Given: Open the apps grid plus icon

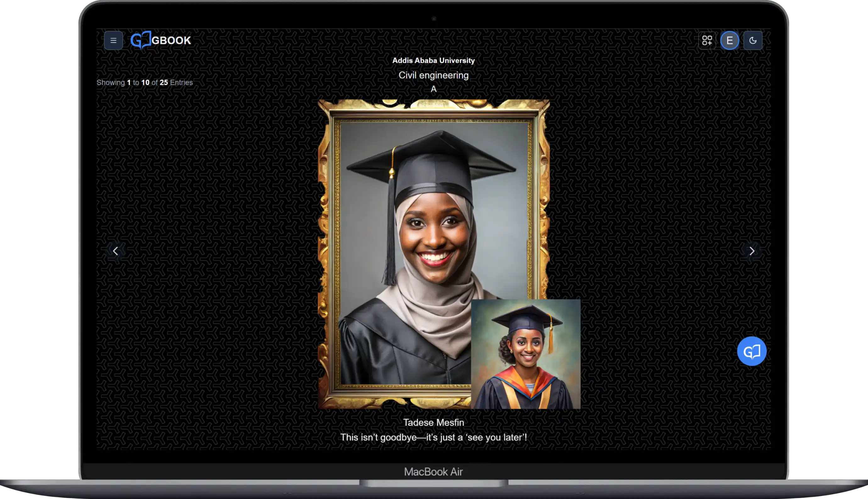Looking at the screenshot, I should [x=707, y=41].
